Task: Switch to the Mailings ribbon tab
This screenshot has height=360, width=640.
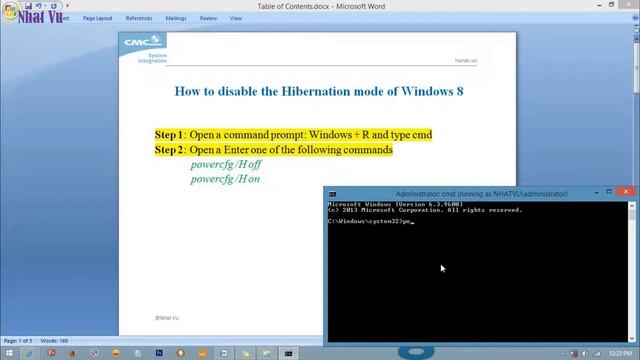Action: (176, 18)
